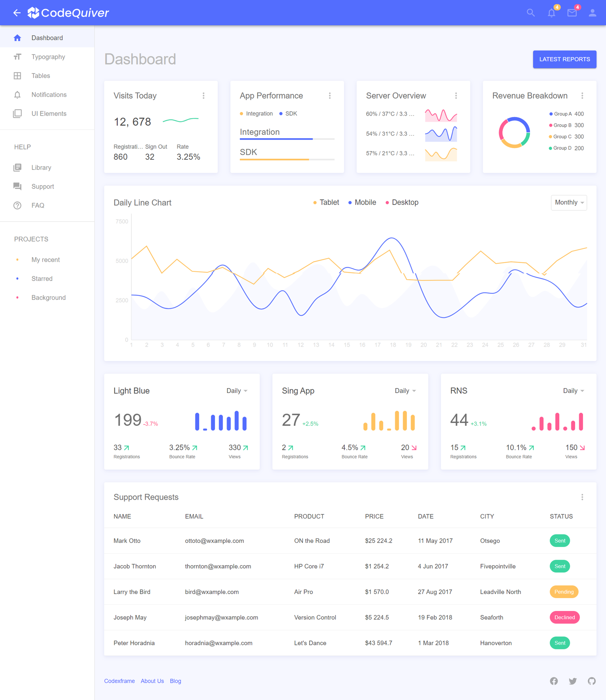Open the Daily dropdown on the Light Blue card
The width and height of the screenshot is (606, 700).
pyautogui.click(x=237, y=390)
